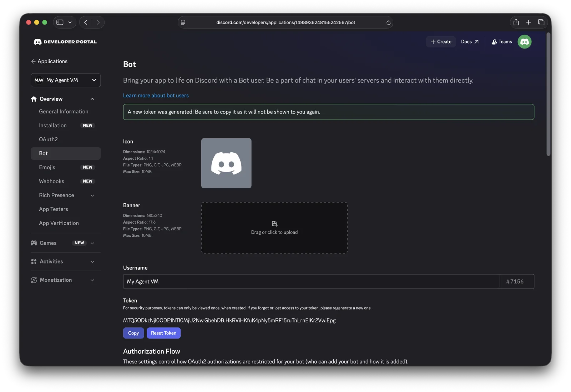Click the new token generated notice
Image resolution: width=571 pixels, height=392 pixels.
click(329, 112)
